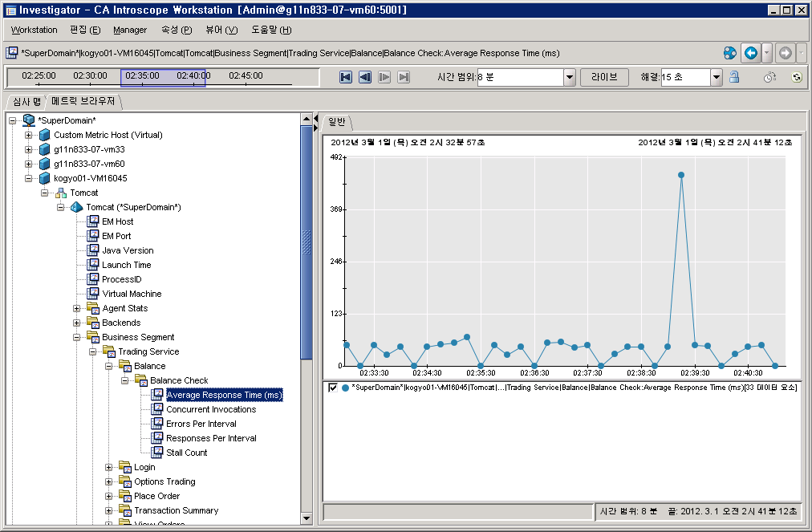Open the resolution dropdown (15 초)
The height and width of the screenshot is (532, 812).
click(717, 77)
